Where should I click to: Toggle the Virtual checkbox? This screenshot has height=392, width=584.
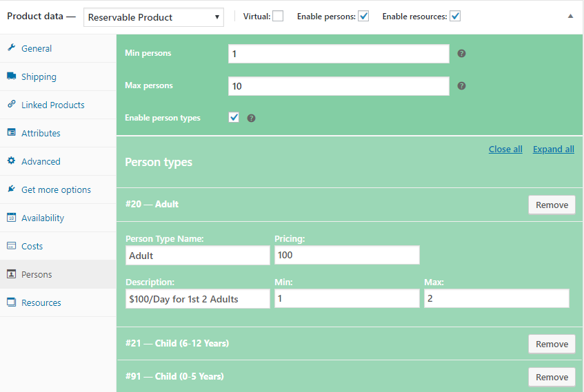(278, 17)
